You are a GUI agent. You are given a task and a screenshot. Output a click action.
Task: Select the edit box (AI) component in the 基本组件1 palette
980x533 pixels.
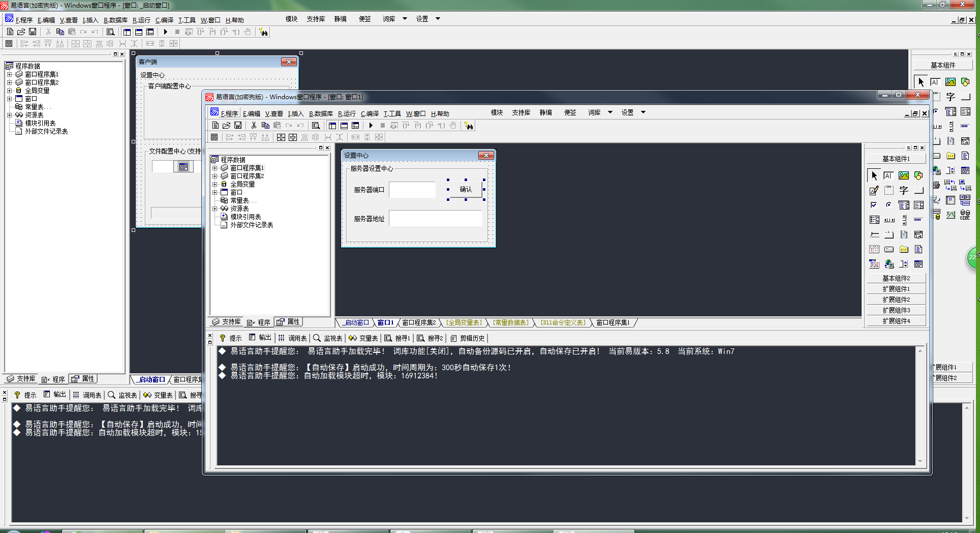coord(889,176)
